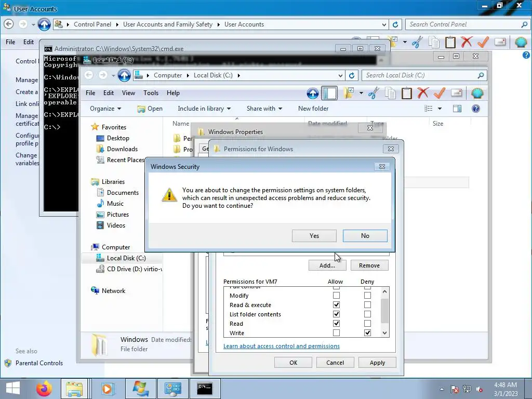Refresh the Local Disk (C:) address bar

pos(352,75)
